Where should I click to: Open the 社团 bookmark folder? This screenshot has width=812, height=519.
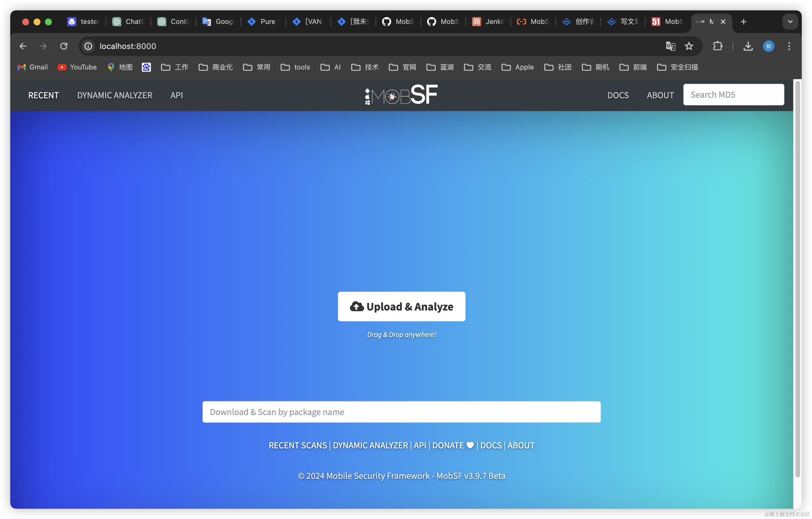click(x=558, y=67)
